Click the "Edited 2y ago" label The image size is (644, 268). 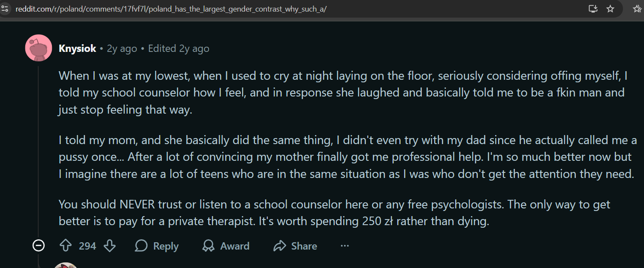(x=178, y=48)
